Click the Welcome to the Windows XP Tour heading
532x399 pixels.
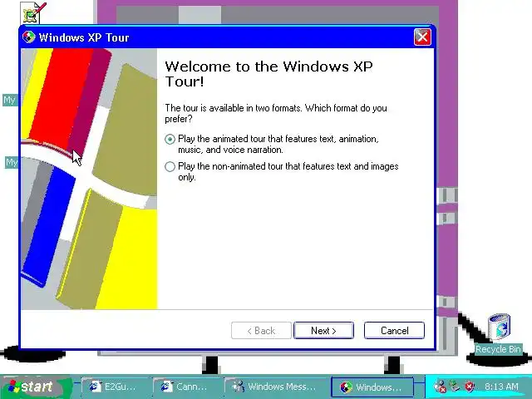pos(268,74)
